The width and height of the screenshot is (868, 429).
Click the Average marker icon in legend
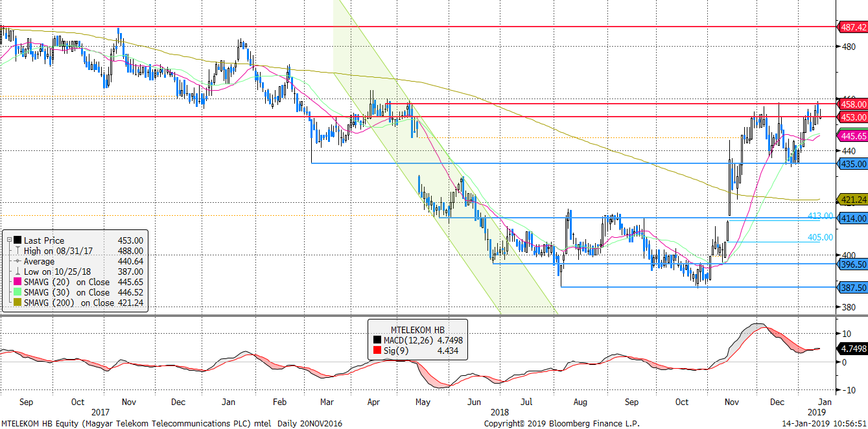coord(18,261)
